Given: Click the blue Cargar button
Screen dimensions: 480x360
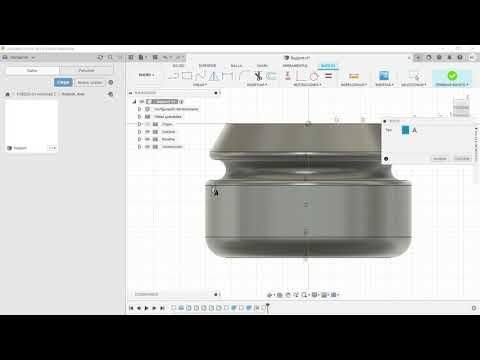Looking at the screenshot, I should pyautogui.click(x=63, y=82).
